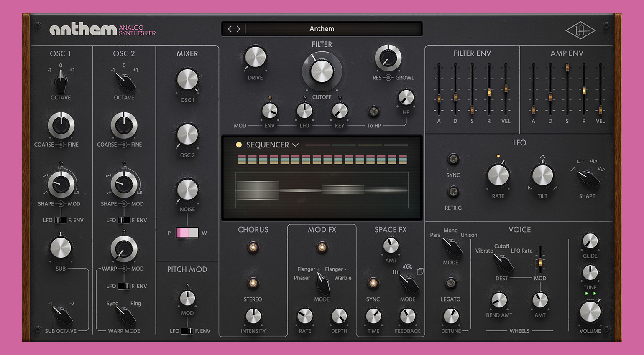
Task: Enable the Legato voice button
Action: point(450,283)
